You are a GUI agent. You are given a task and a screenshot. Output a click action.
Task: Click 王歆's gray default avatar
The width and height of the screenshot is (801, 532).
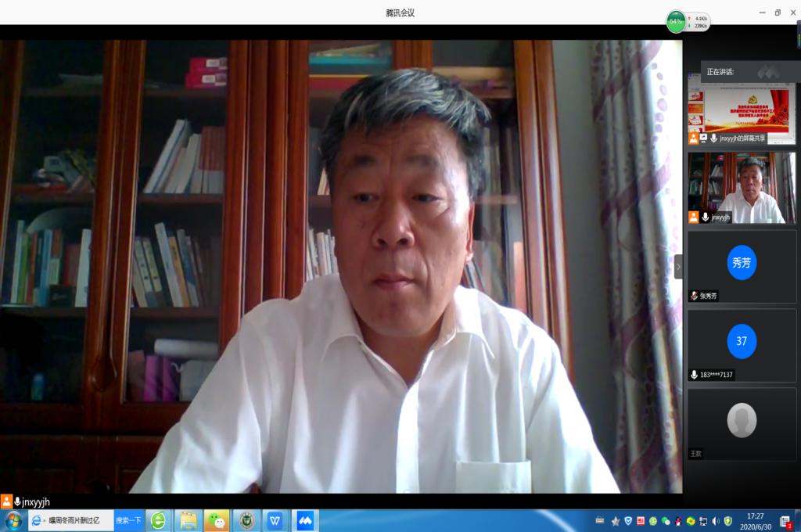(742, 420)
